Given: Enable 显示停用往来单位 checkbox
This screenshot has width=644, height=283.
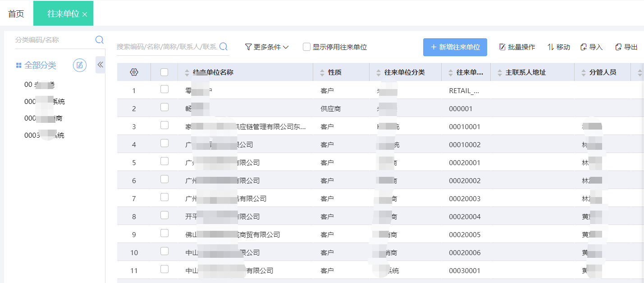Looking at the screenshot, I should [307, 47].
